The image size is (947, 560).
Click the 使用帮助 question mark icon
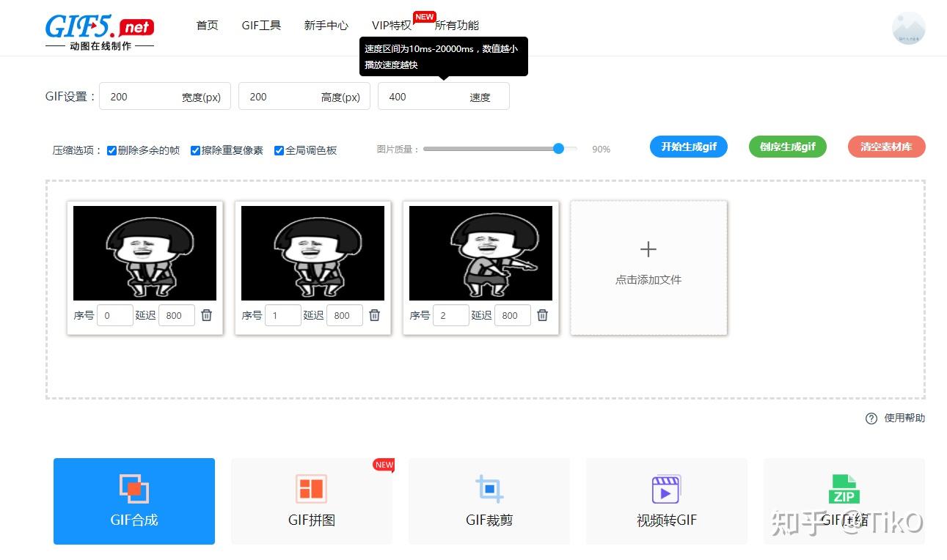tap(871, 419)
